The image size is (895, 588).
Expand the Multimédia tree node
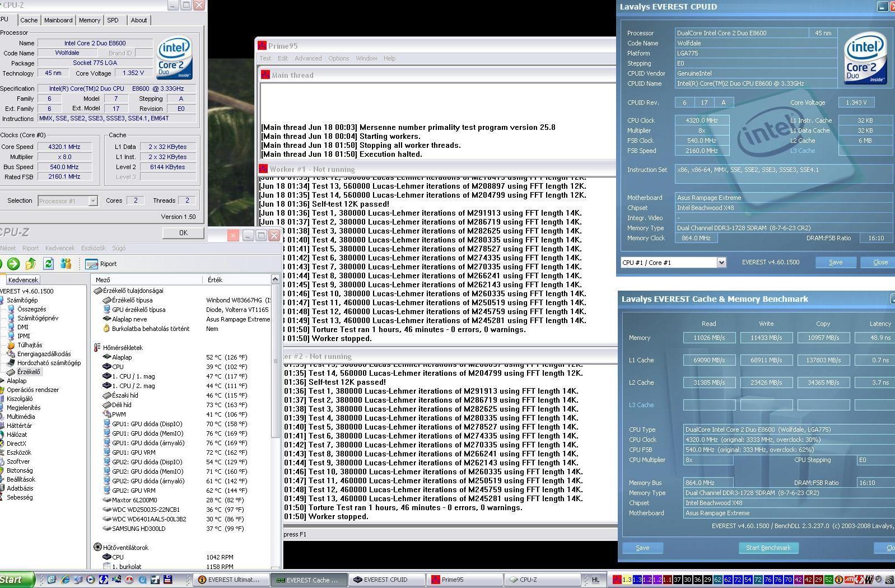[x=21, y=417]
